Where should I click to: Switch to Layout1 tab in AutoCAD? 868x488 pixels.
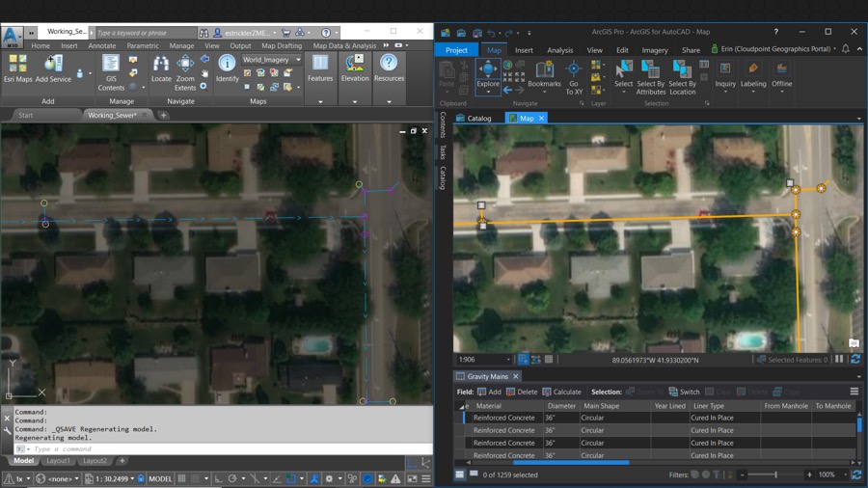click(58, 460)
